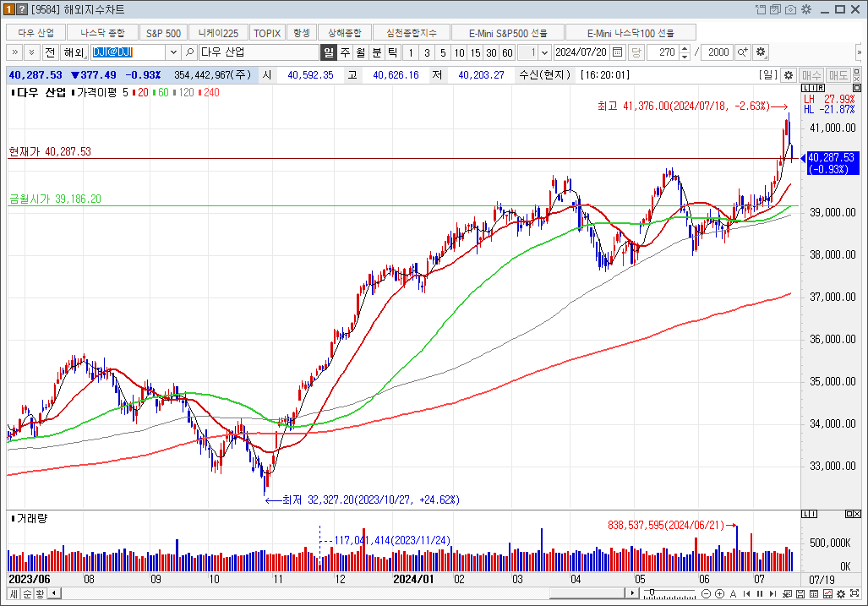This screenshot has height=606, width=868.
Task: Open the E-Mini S&P500 선물 tab
Action: point(509,33)
